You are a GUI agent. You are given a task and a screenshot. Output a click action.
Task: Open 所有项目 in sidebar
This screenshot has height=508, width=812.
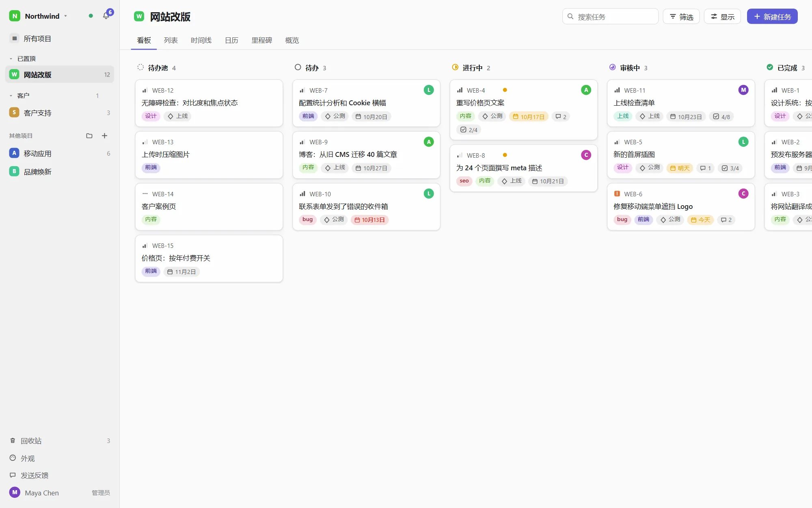pyautogui.click(x=60, y=39)
